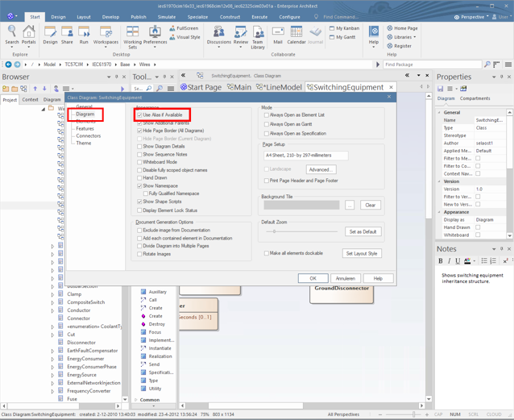The width and height of the screenshot is (514, 420).
Task: Click Advanced page setup button
Action: coord(321,169)
